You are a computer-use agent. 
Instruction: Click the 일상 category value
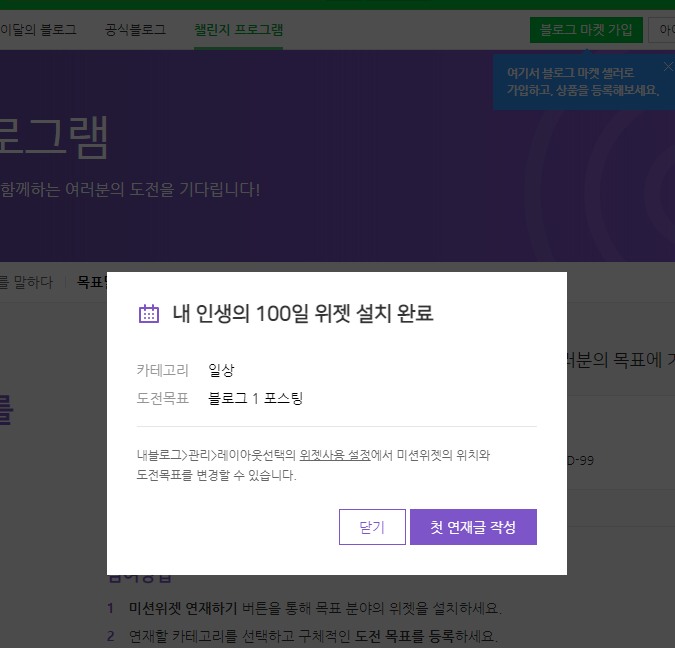(221, 370)
